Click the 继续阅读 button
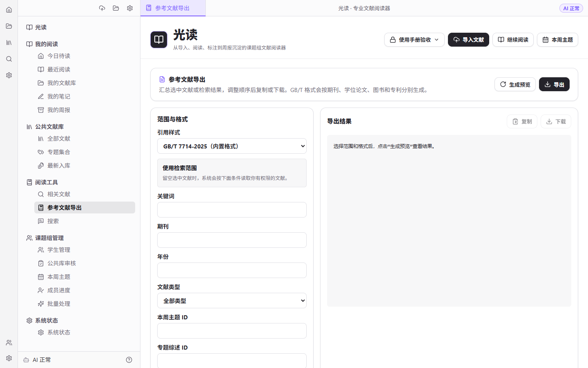 [x=513, y=40]
